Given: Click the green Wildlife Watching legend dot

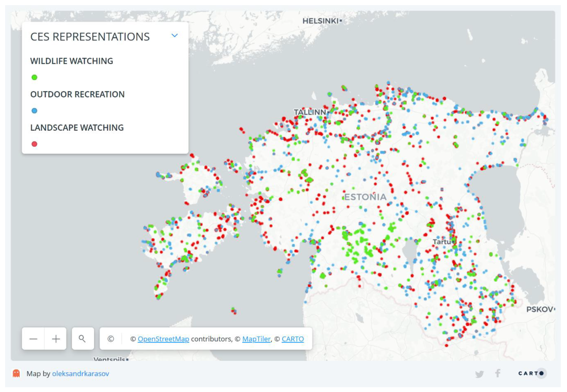Looking at the screenshot, I should click(34, 77).
